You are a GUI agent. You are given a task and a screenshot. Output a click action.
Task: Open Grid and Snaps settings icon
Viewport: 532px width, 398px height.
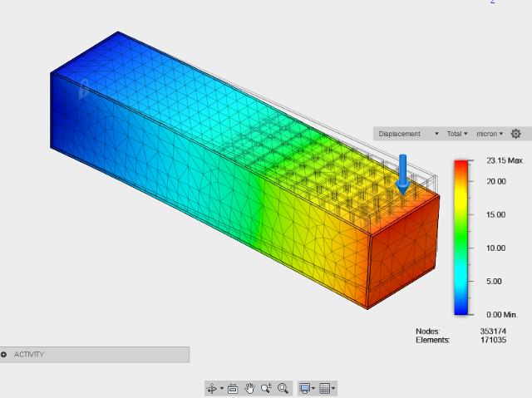coord(325,388)
